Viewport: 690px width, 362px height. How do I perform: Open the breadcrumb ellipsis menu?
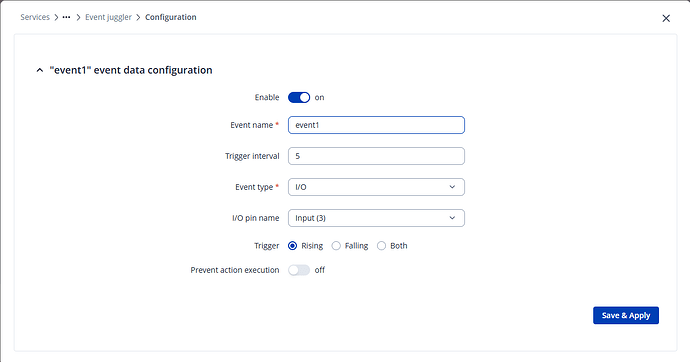coord(66,17)
